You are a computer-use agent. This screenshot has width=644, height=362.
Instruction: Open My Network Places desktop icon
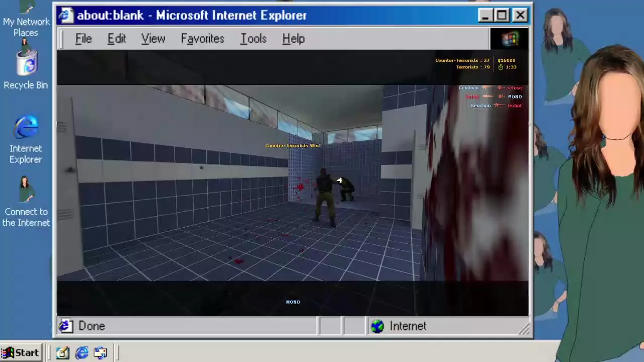point(26,19)
